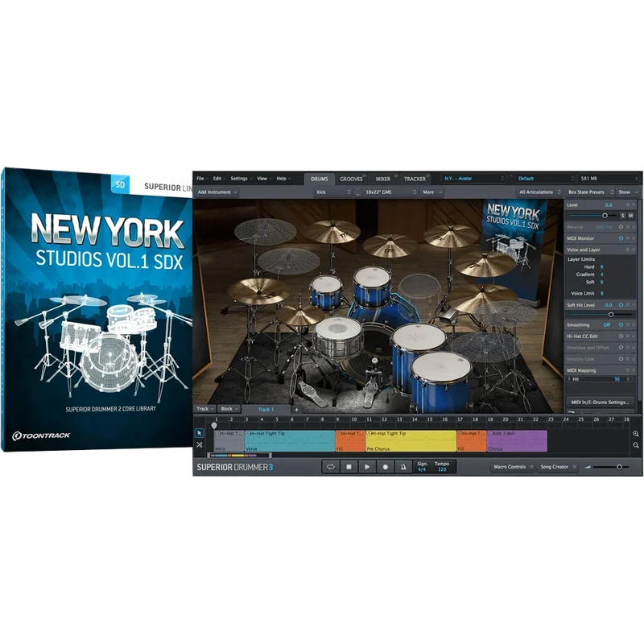644x644 pixels.
Task: Open the View menu
Action: (x=264, y=179)
